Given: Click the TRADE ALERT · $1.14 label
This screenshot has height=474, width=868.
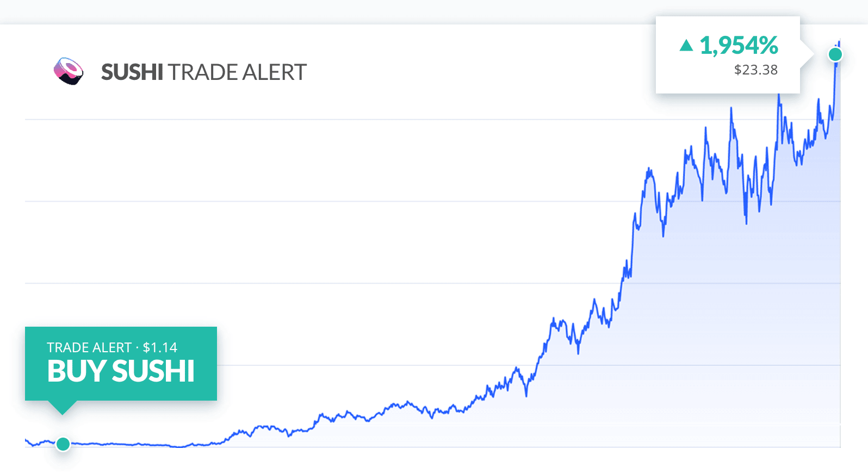Looking at the screenshot, I should [112, 347].
